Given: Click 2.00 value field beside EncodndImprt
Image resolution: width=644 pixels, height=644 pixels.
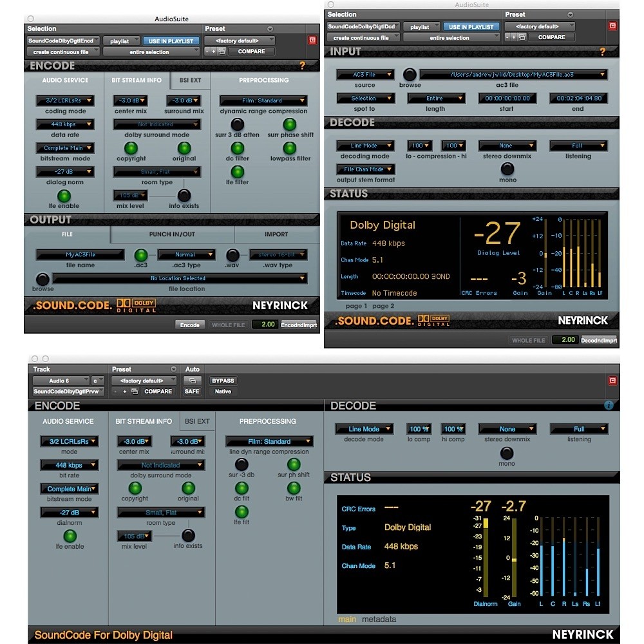Looking at the screenshot, I should tap(265, 325).
